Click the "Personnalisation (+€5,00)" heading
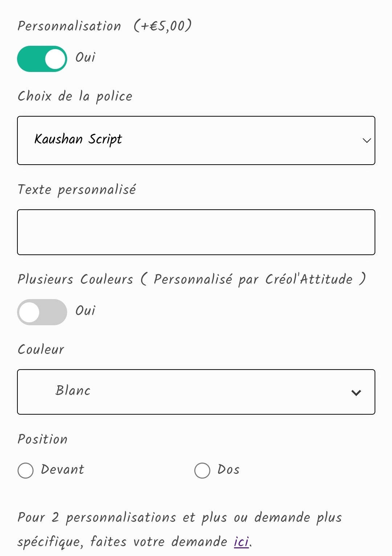 105,26
